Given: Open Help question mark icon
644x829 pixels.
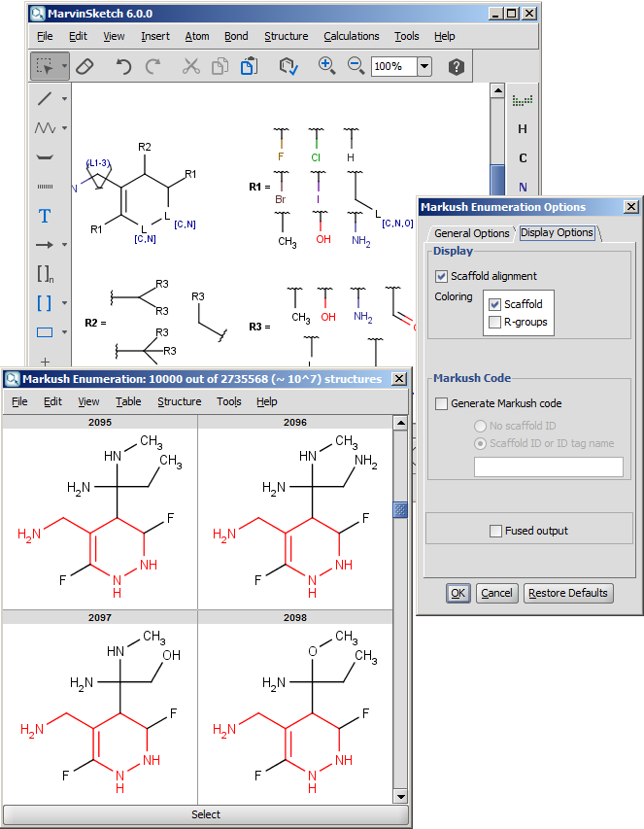Looking at the screenshot, I should click(456, 66).
